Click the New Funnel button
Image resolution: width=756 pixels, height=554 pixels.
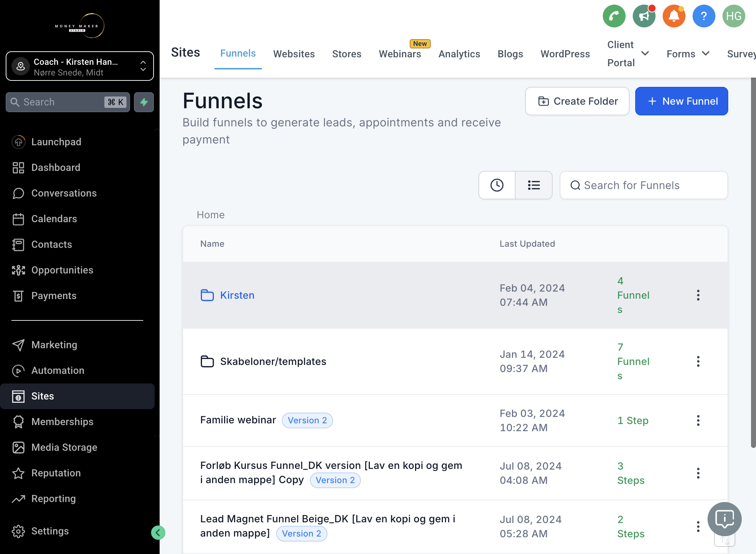tap(682, 101)
